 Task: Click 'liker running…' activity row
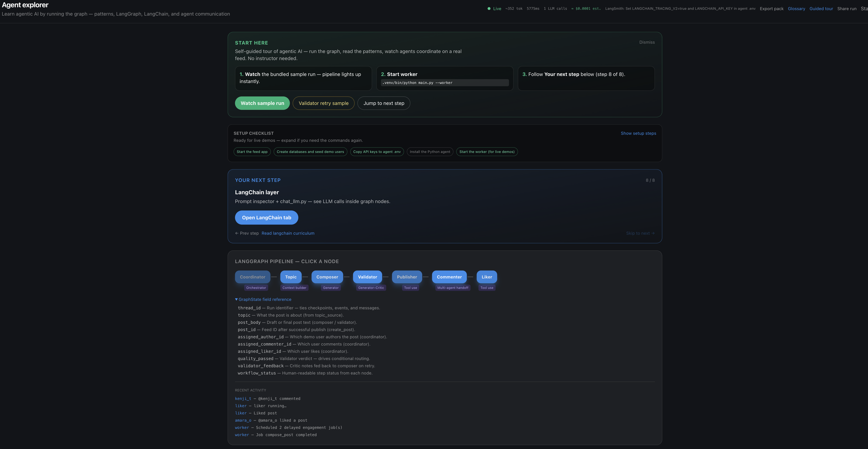tap(260, 406)
